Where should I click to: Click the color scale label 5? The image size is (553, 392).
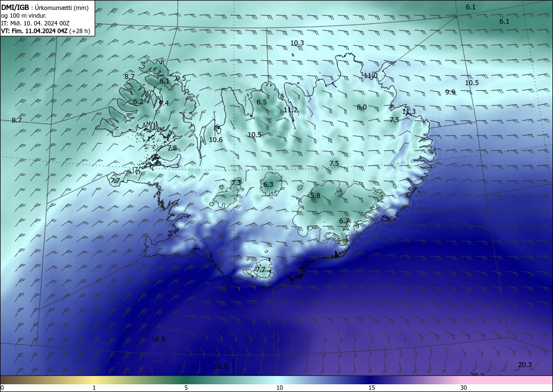click(186, 388)
